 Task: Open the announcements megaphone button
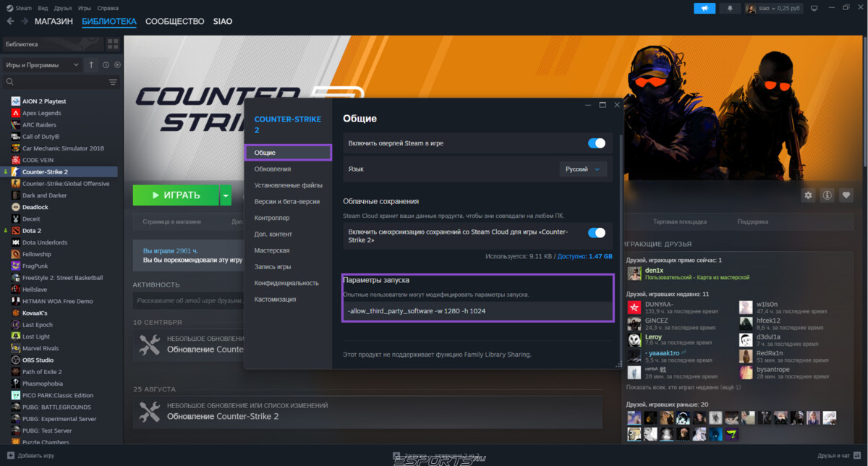[704, 8]
